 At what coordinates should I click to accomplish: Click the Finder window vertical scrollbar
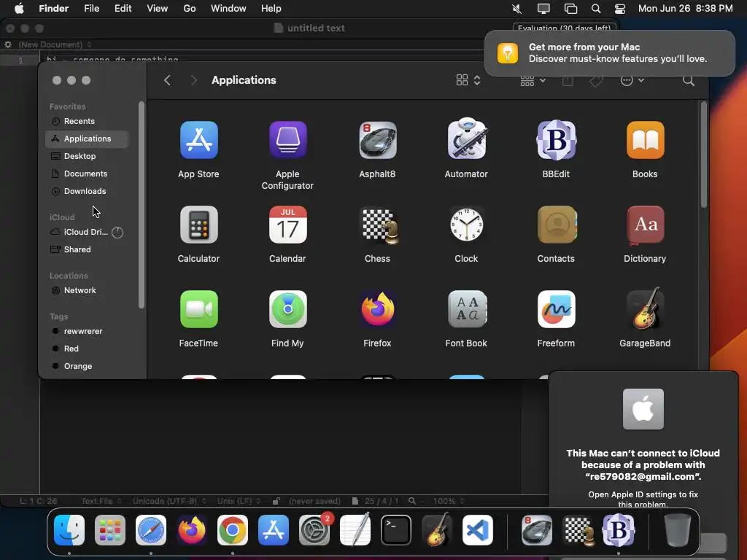pos(704,155)
